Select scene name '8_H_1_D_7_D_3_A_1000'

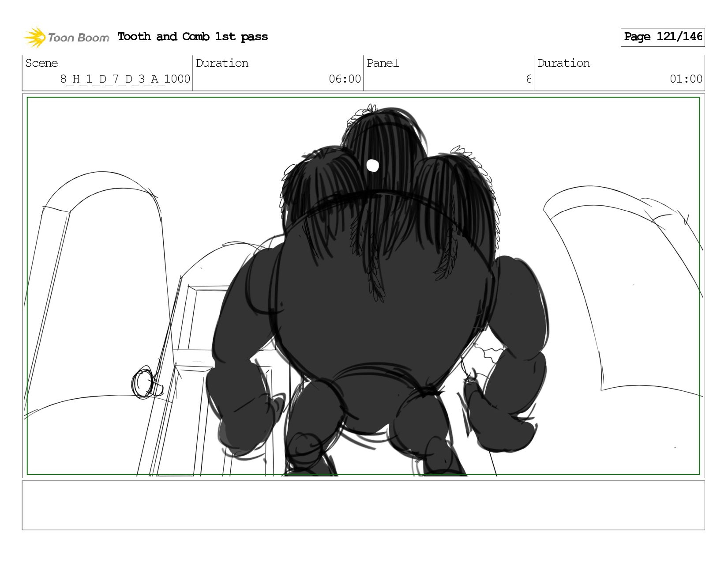pyautogui.click(x=125, y=79)
